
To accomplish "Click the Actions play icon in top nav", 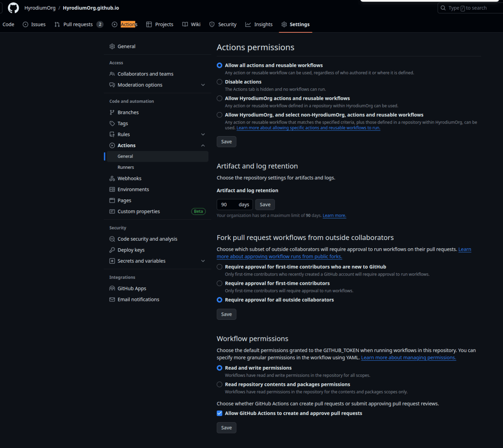I will click(115, 24).
